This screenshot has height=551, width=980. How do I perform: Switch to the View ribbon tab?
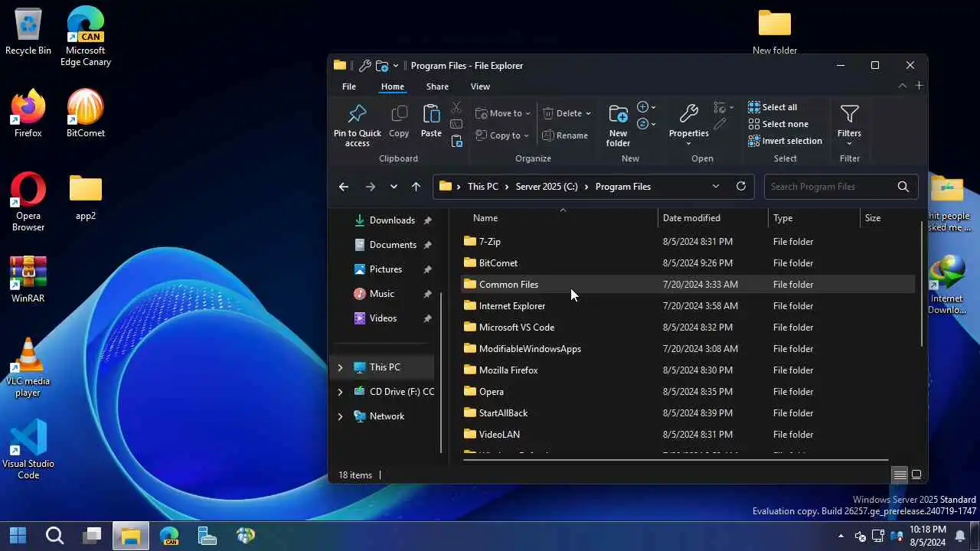click(480, 86)
